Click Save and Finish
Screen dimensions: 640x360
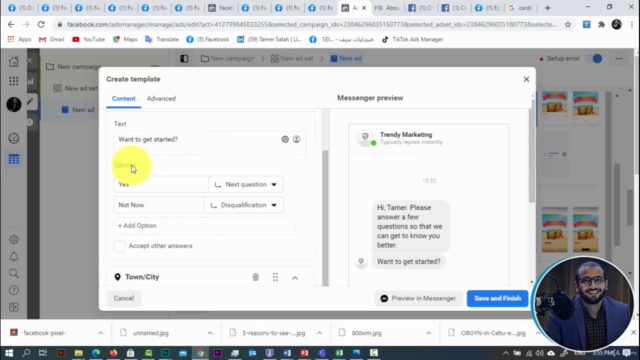pyautogui.click(x=498, y=298)
